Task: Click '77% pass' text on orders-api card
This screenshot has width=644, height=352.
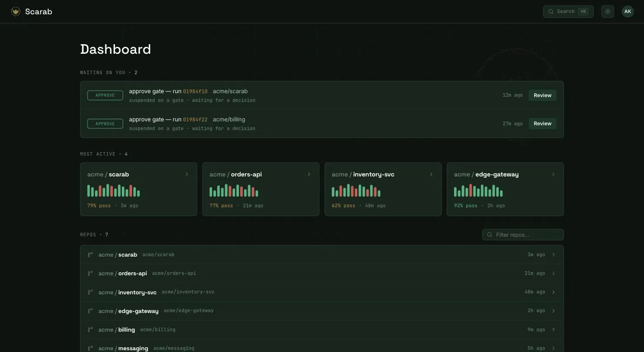Action: pyautogui.click(x=221, y=205)
